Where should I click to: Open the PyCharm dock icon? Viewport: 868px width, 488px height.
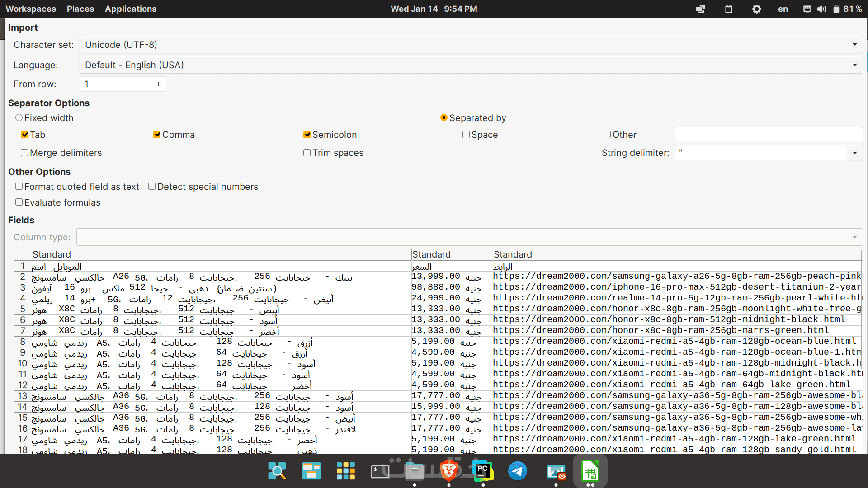[483, 471]
